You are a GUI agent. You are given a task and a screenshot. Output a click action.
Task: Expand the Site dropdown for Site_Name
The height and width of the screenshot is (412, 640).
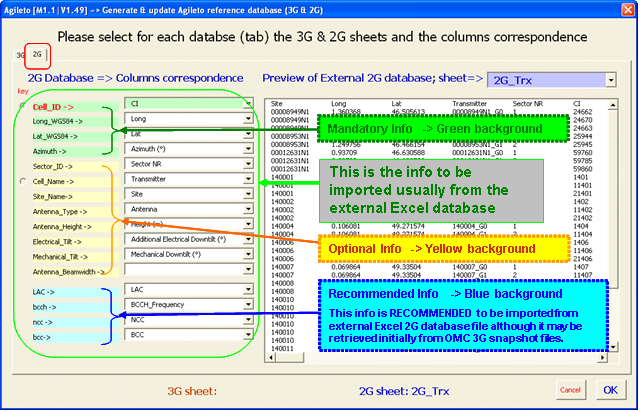click(x=247, y=194)
